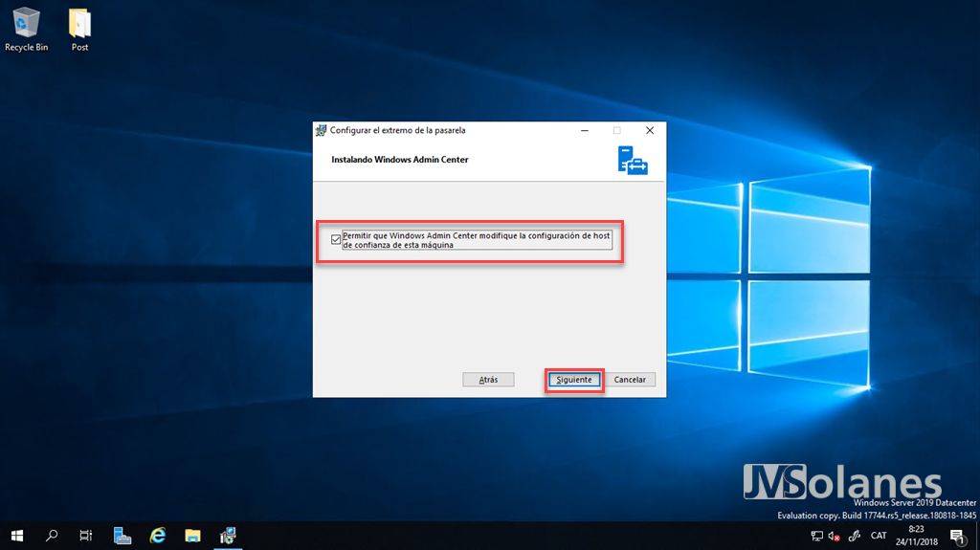Launch Internet Explorer from taskbar
Viewport: 980px width, 550px height.
click(158, 536)
